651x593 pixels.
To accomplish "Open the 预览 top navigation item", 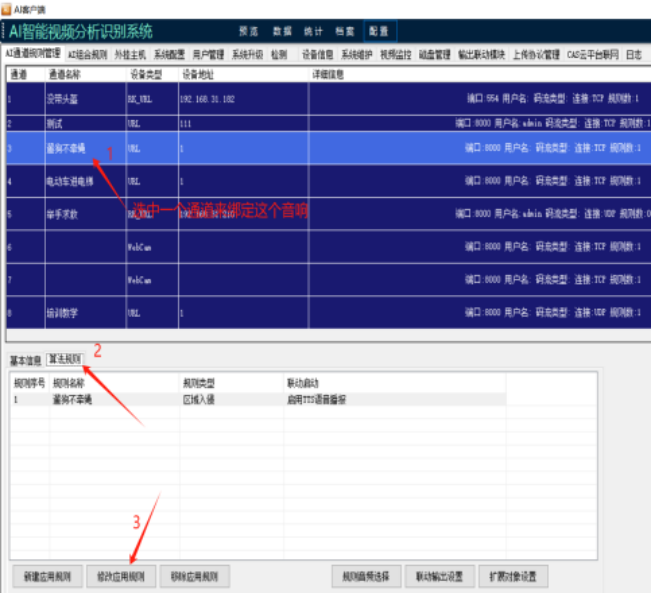I will (x=248, y=31).
